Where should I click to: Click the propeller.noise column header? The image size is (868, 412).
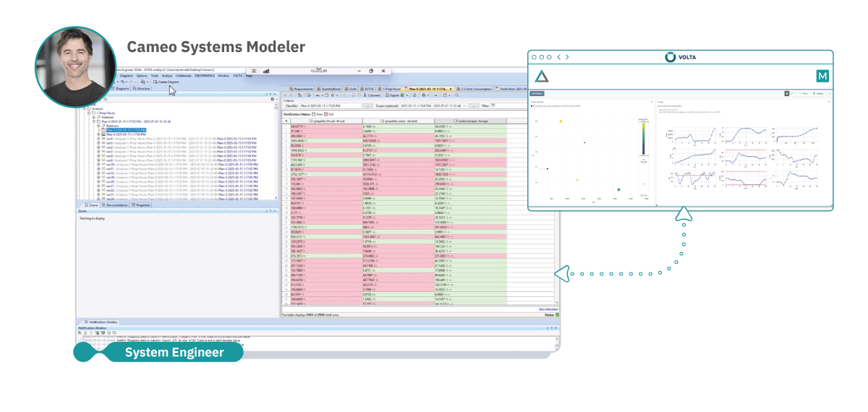tap(398, 121)
